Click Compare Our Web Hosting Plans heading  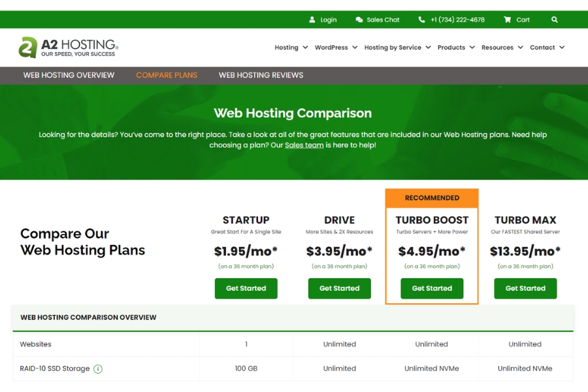click(82, 242)
